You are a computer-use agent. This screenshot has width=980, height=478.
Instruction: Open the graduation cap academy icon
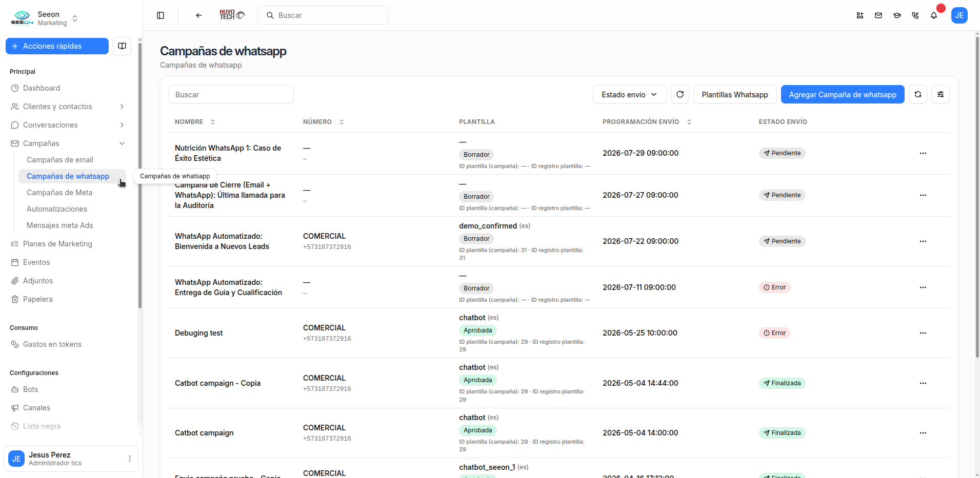[897, 15]
